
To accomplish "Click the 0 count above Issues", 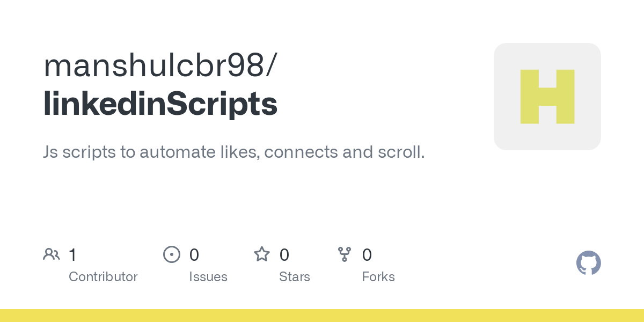I will click(194, 254).
